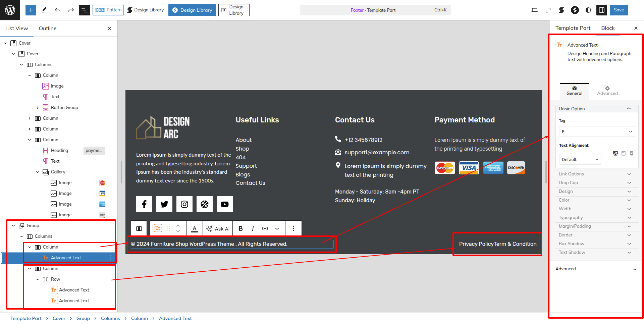Click the Ask AI toolbar button
The width and height of the screenshot is (644, 324).
[218, 228]
